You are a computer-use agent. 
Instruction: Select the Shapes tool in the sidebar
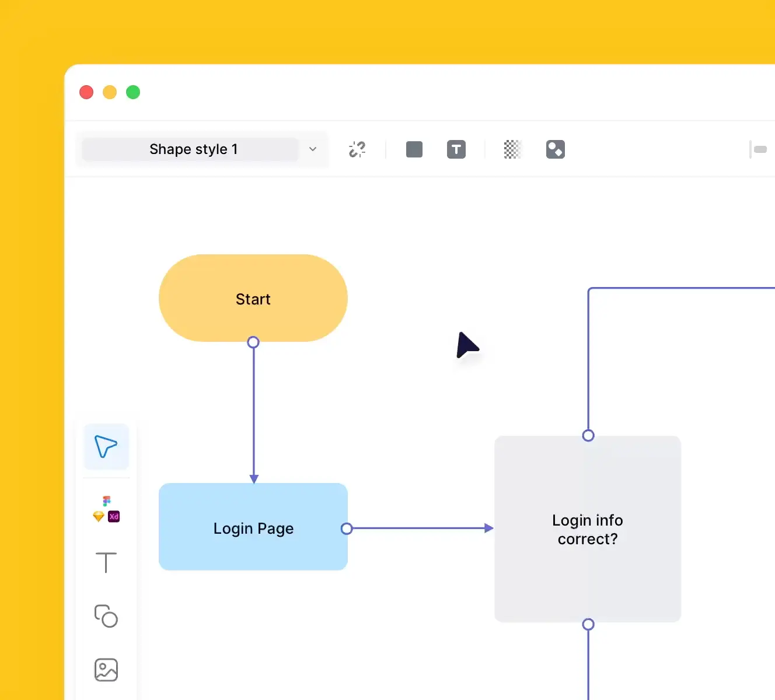coord(106,616)
